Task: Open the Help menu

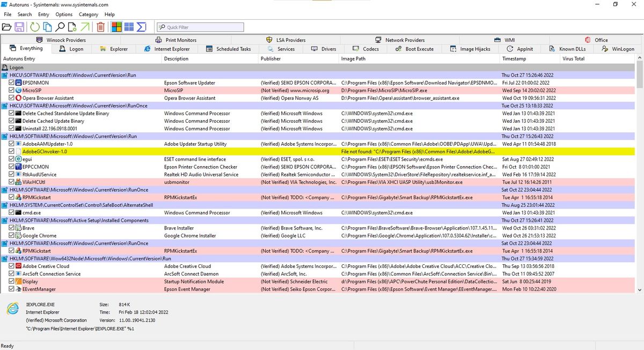Action: (109, 14)
